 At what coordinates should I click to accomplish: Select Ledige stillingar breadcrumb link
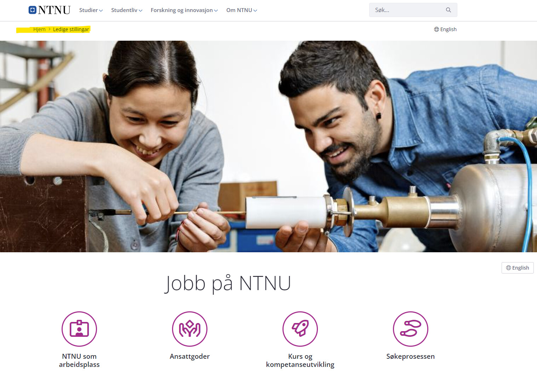71,29
